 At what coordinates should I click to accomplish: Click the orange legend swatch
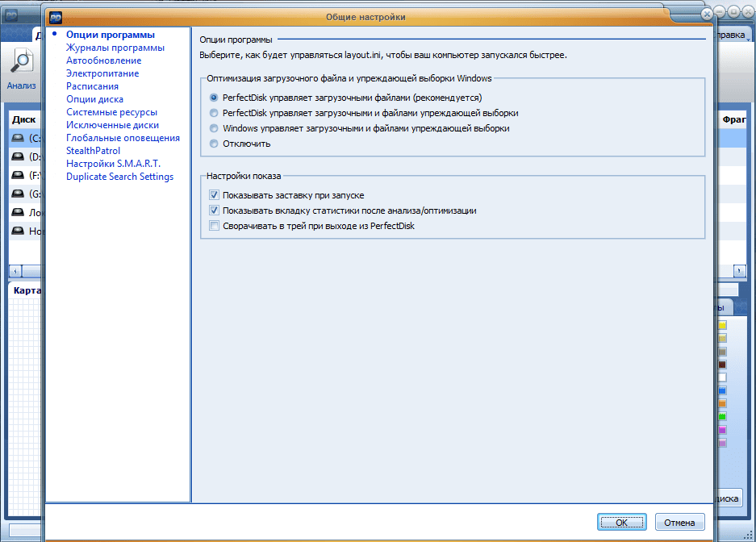tap(722, 404)
